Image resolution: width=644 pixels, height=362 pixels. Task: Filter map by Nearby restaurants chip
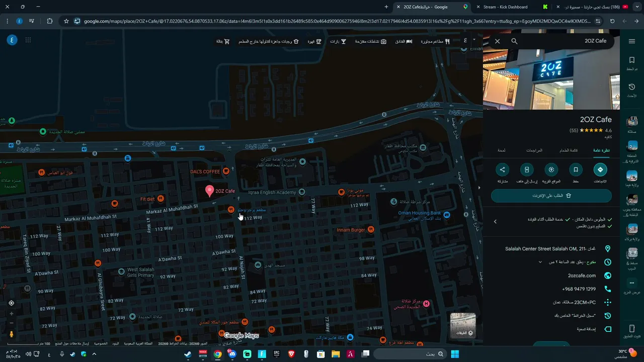click(x=435, y=41)
